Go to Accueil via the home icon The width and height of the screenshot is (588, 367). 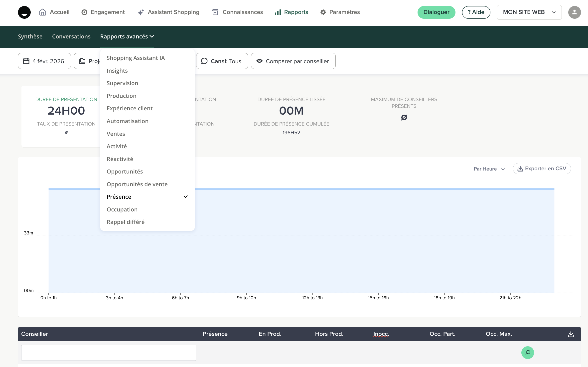43,12
